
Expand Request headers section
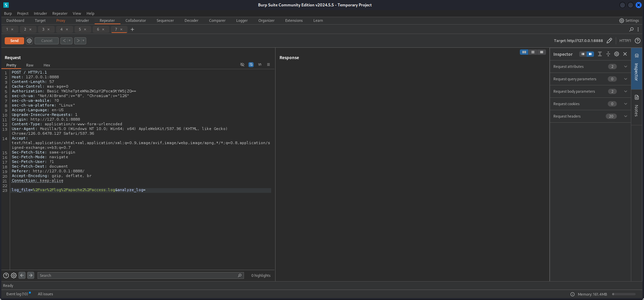[626, 116]
